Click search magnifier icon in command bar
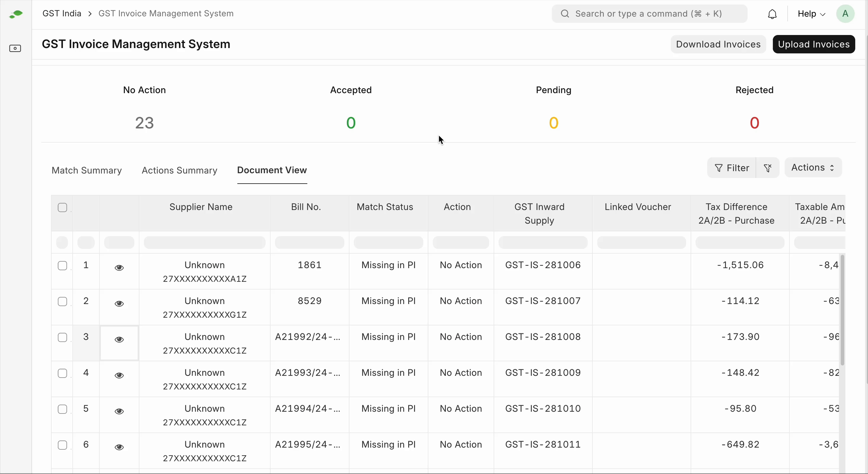868x474 pixels. [x=565, y=14]
